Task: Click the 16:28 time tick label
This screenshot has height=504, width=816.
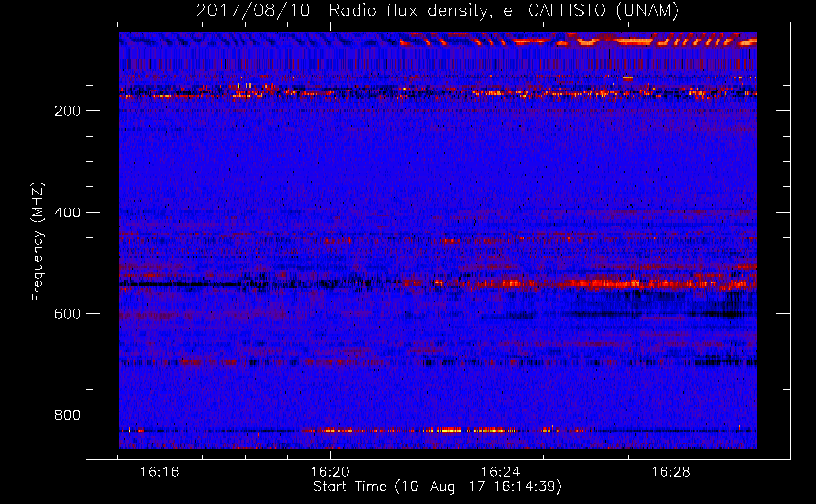Action: [671, 472]
